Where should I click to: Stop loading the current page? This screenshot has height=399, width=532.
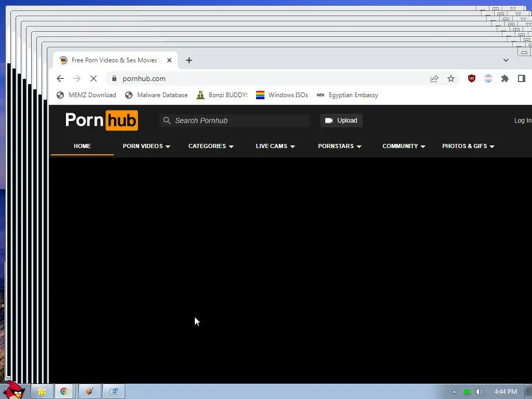point(94,79)
